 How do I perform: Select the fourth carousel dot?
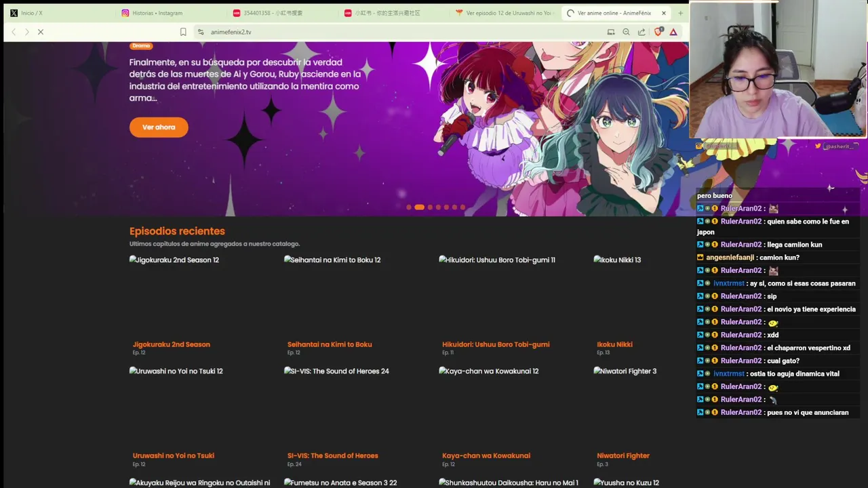(x=438, y=207)
